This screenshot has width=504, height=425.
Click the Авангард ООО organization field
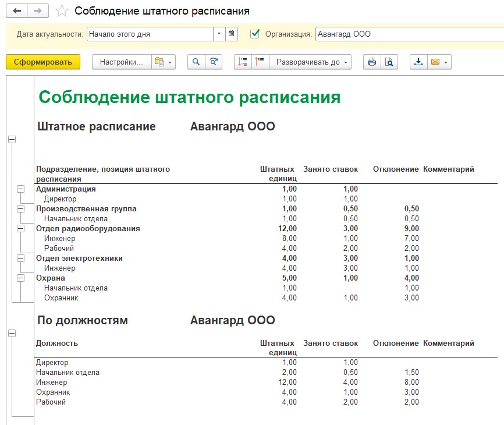point(410,34)
